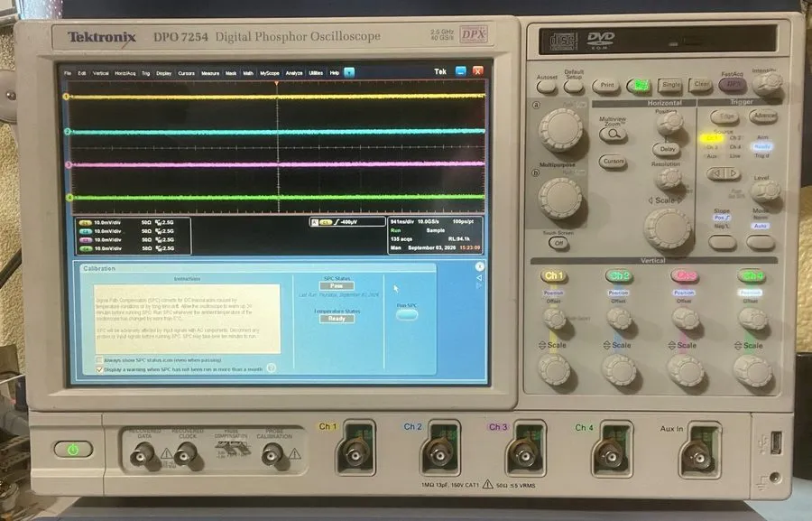Click the horizontal Delay button

[667, 149]
